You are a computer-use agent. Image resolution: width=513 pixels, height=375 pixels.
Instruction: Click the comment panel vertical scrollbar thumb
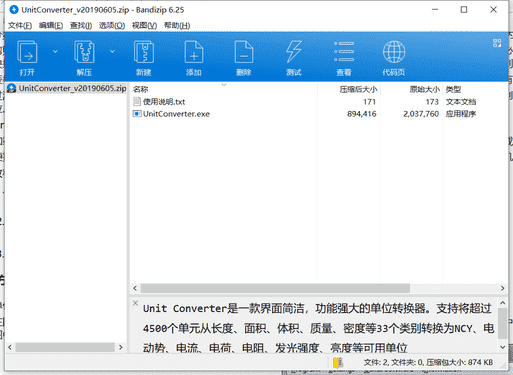pyautogui.click(x=503, y=323)
